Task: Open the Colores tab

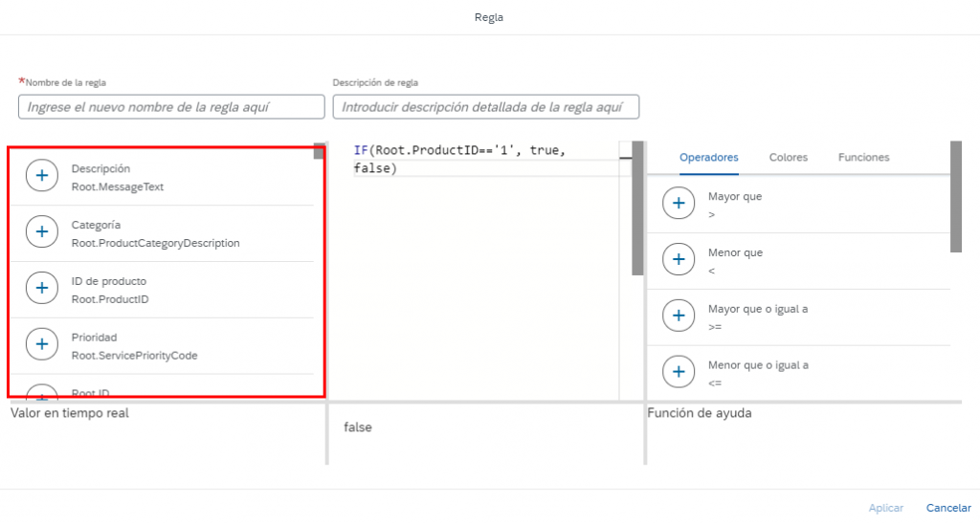Action: [788, 158]
